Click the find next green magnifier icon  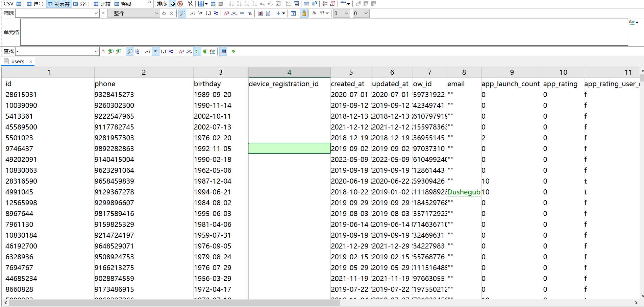(111, 51)
